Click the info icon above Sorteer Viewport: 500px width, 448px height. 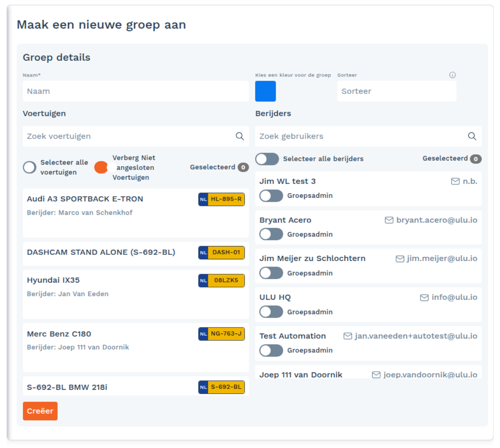(452, 75)
